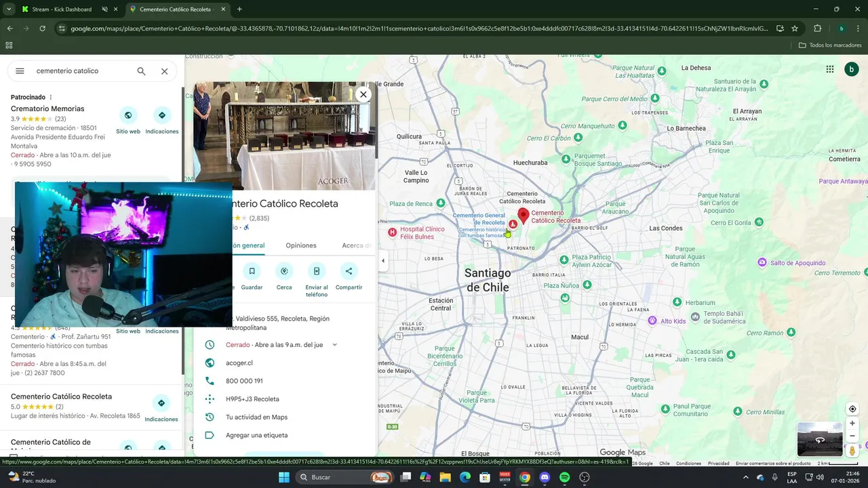This screenshot has width=868, height=488.
Task: Open browser extensions puzzle icon
Action: pyautogui.click(x=817, y=28)
